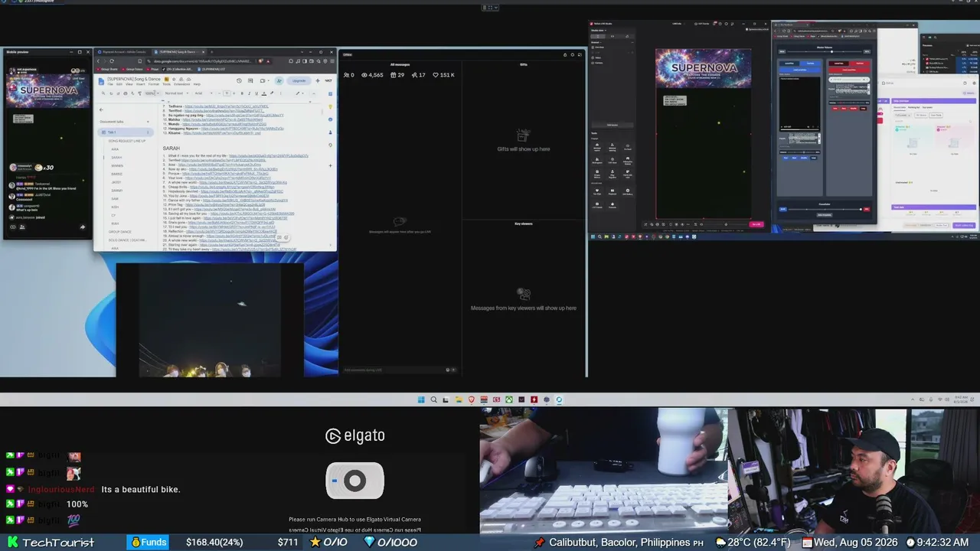Open the search menus magnifier in Docs toolbar
This screenshot has height=551, width=980.
tap(104, 93)
